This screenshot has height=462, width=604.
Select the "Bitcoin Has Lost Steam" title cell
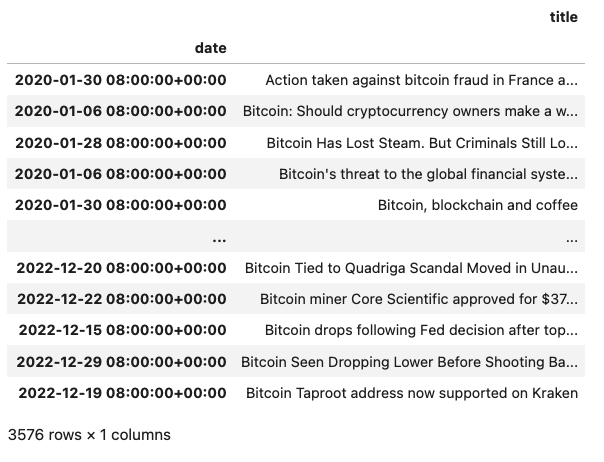pyautogui.click(x=422, y=143)
